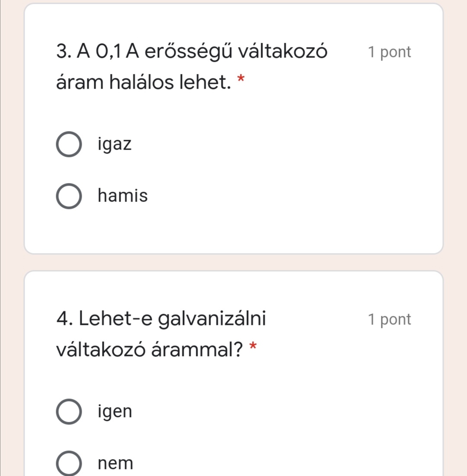This screenshot has width=467, height=476.
Task: Click the '1 pont' label of question 4
Action: (x=389, y=320)
